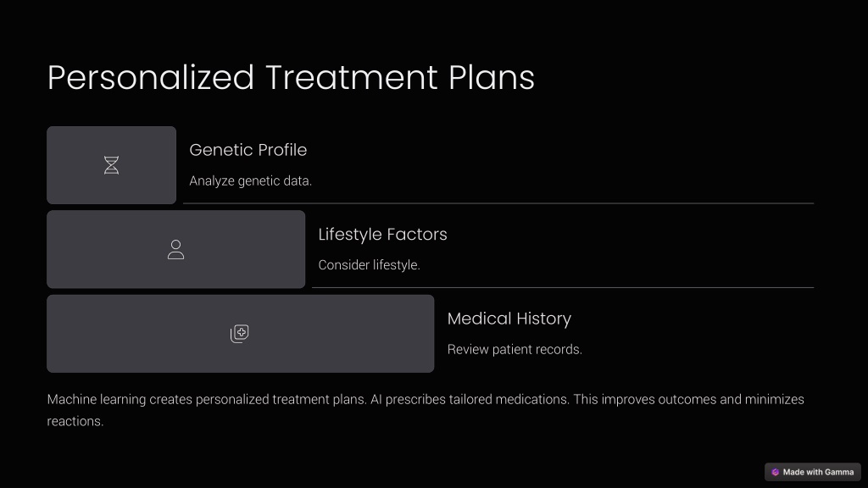
Task: Click the 'Analyze genetic data.' text
Action: [x=251, y=181]
